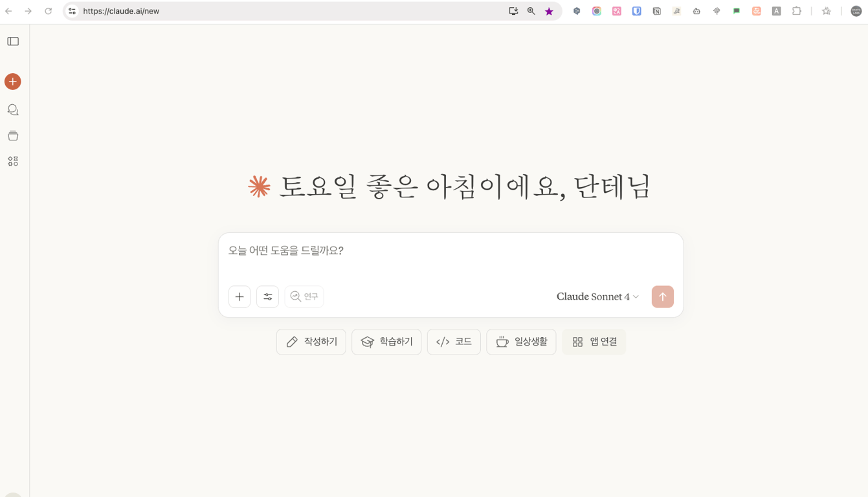The image size is (868, 497).
Task: Open the Extensions puzzle piece menu
Action: point(797,11)
